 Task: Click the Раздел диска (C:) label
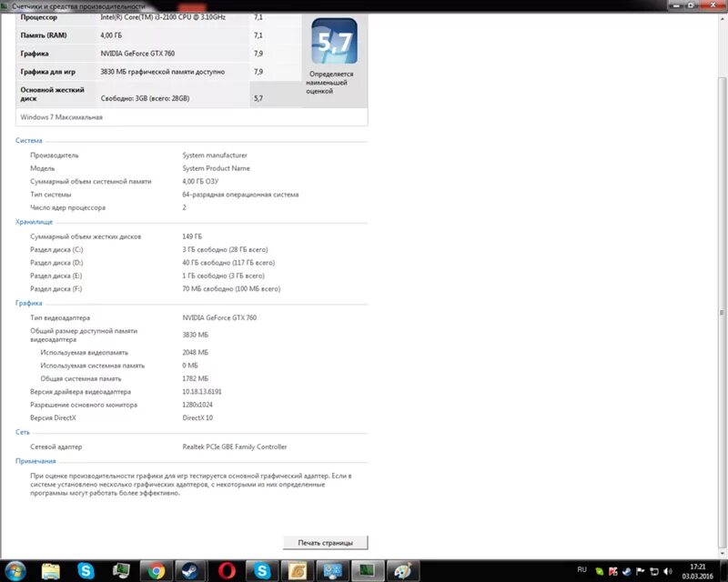click(56, 250)
